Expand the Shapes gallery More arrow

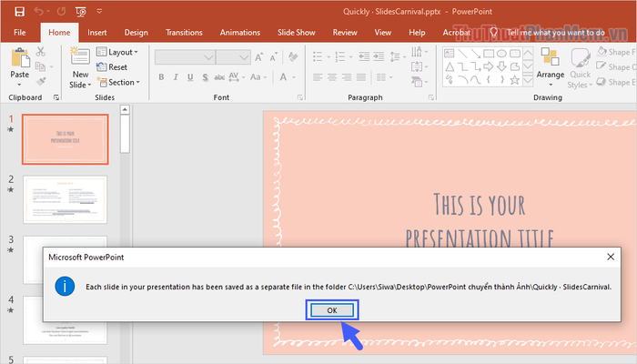pyautogui.click(x=528, y=81)
